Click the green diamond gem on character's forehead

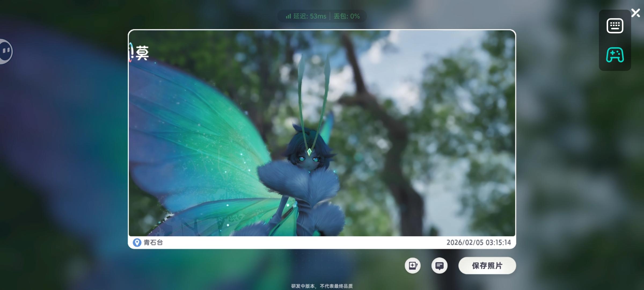(309, 152)
